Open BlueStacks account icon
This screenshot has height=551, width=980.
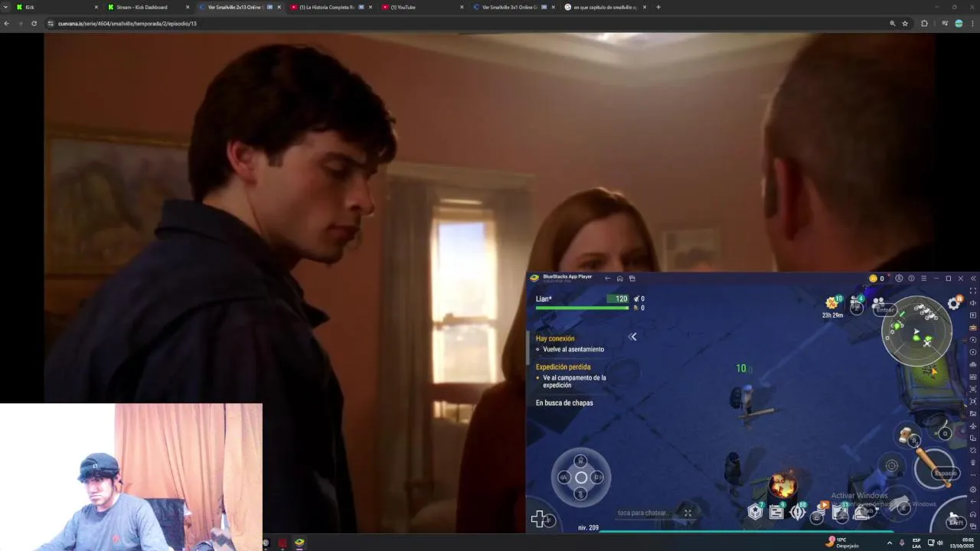click(899, 279)
